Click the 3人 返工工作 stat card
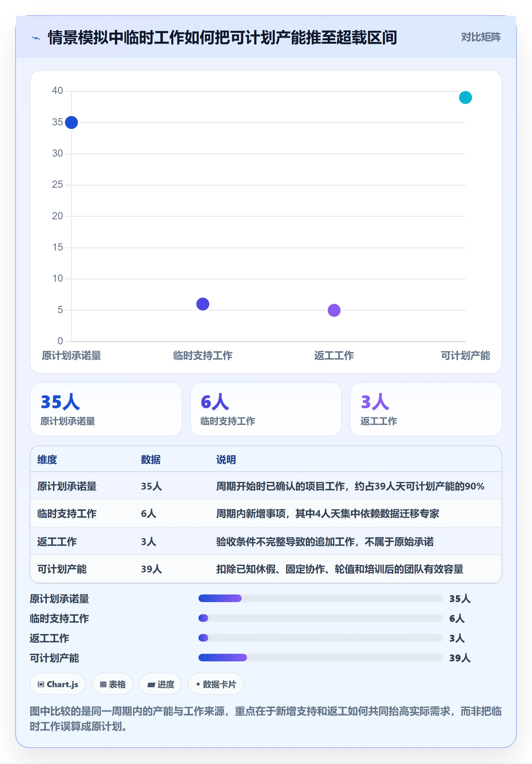The image size is (532, 764). coord(426,409)
